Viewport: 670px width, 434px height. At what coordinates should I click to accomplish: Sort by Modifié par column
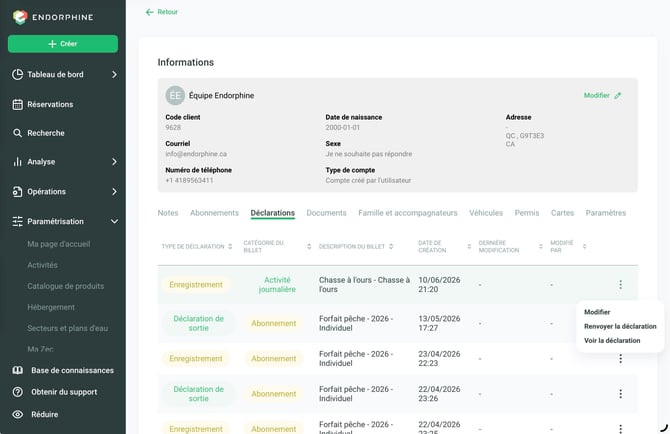(x=585, y=246)
